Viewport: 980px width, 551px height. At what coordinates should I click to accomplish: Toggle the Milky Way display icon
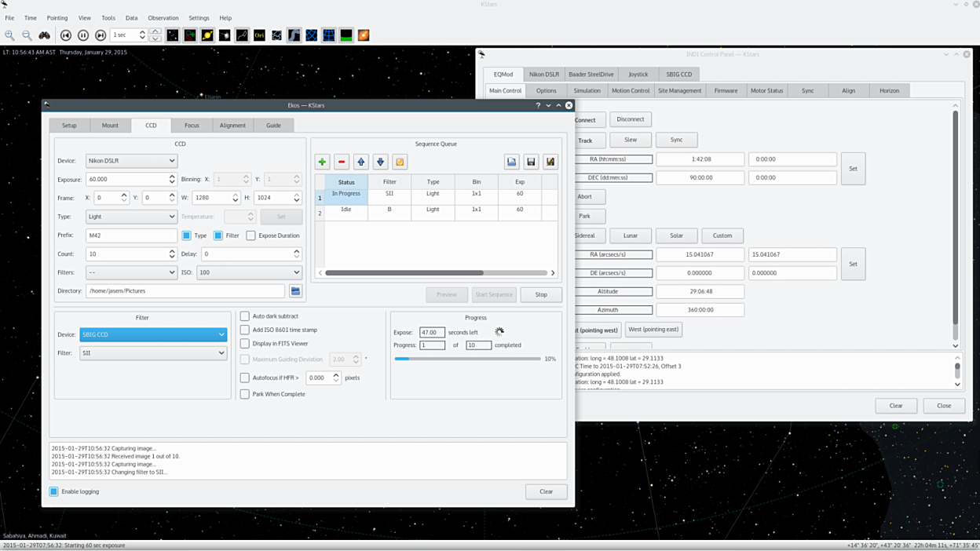pyautogui.click(x=294, y=35)
